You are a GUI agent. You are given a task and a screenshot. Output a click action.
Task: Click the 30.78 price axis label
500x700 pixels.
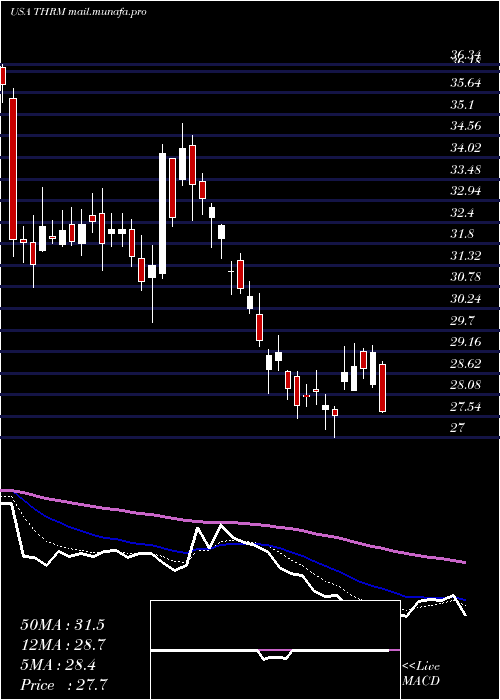coord(466,277)
